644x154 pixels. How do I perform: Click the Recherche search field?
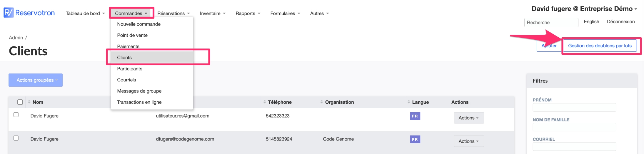point(551,22)
